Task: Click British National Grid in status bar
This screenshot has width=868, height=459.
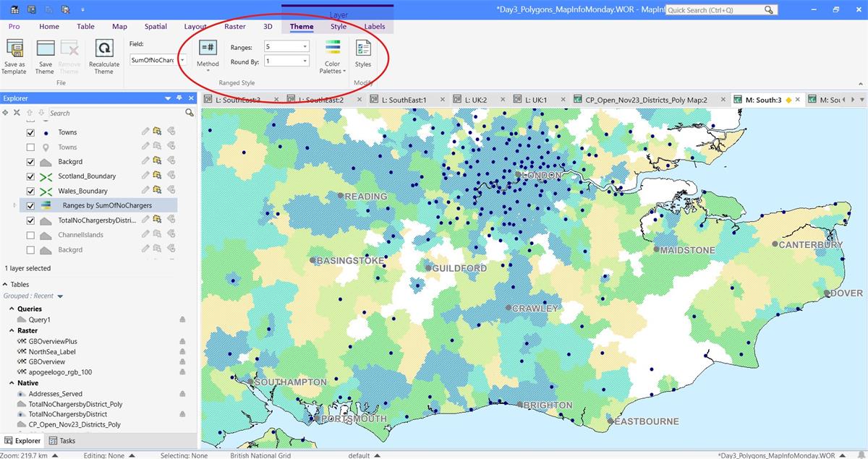Action: 260,455
